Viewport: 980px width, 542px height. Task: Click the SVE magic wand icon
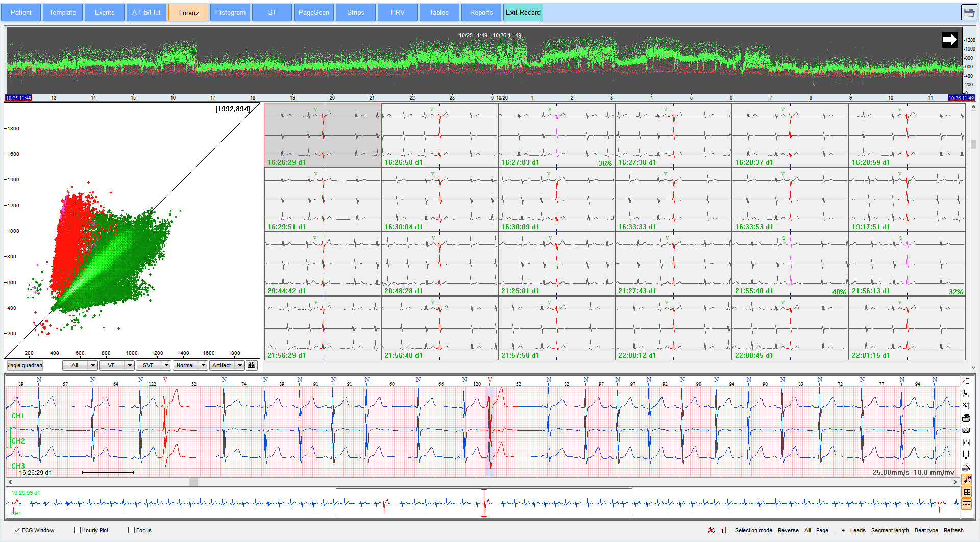966,466
